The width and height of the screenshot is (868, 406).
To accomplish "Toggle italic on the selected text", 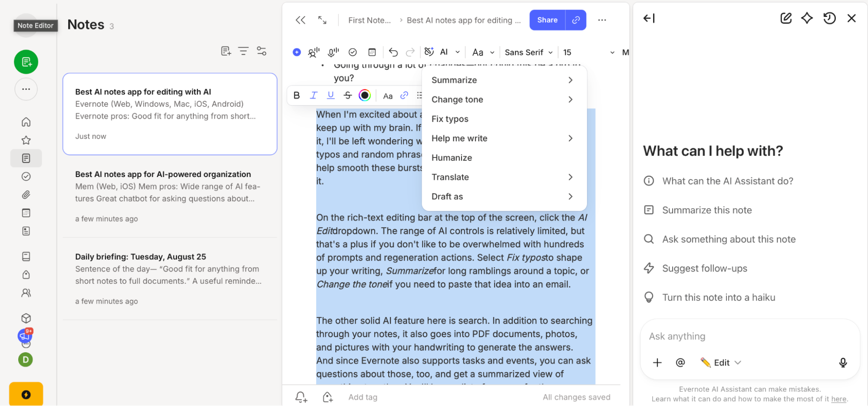I will tap(314, 95).
